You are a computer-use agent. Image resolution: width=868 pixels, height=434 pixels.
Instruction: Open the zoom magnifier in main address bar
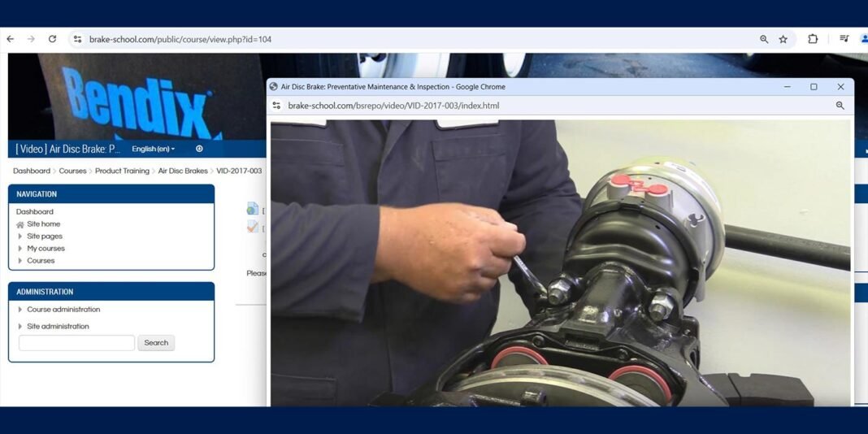[764, 39]
